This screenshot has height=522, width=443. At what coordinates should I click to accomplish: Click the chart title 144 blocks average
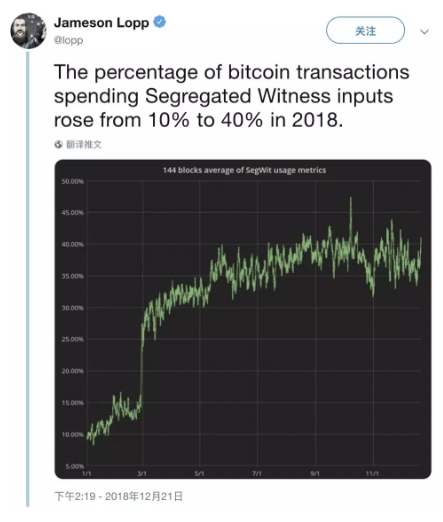point(244,170)
